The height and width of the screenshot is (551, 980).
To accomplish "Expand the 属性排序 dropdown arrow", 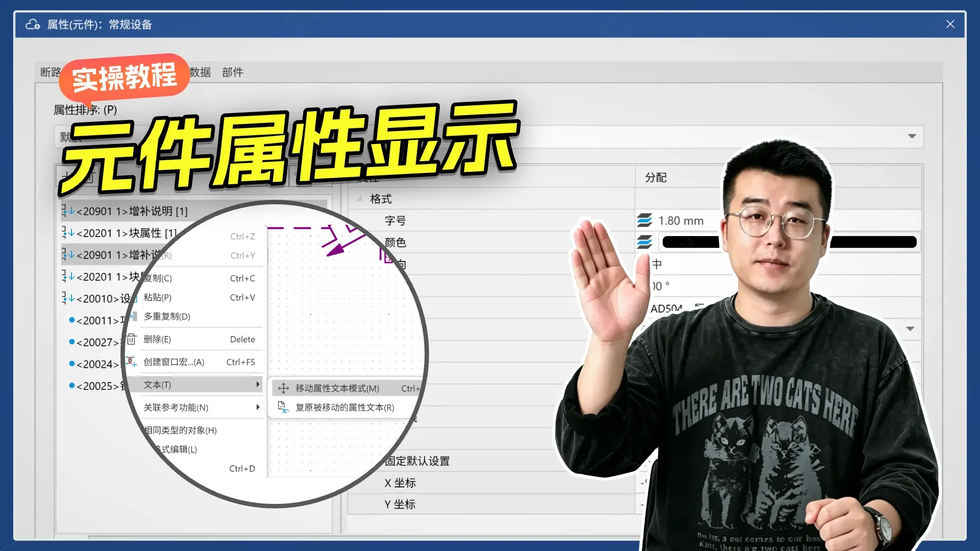I will point(911,136).
